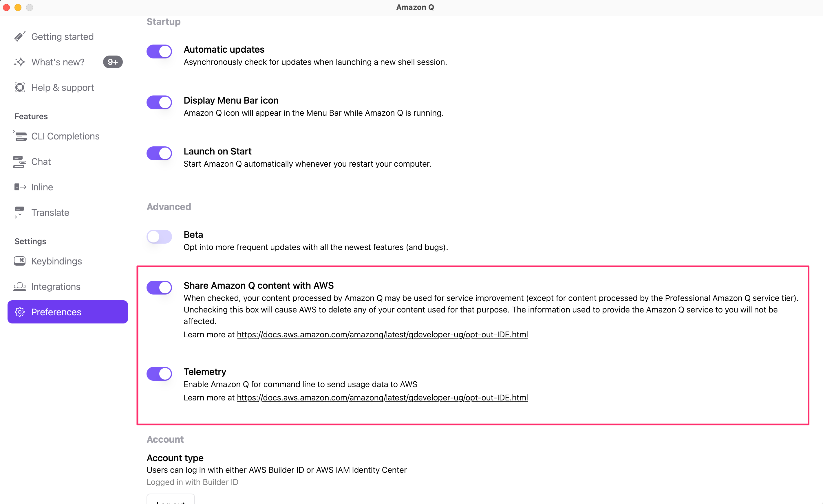This screenshot has height=504, width=823.
Task: Click the Startup section heading
Action: tap(163, 21)
